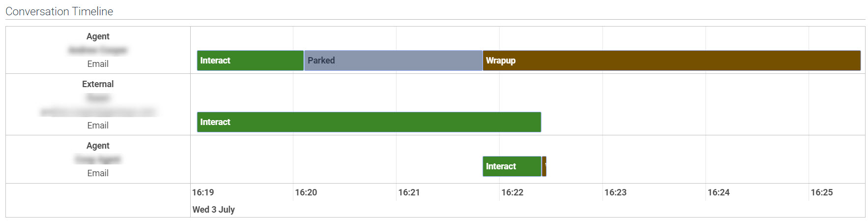Click the blurred email address under External

pyautogui.click(x=98, y=112)
